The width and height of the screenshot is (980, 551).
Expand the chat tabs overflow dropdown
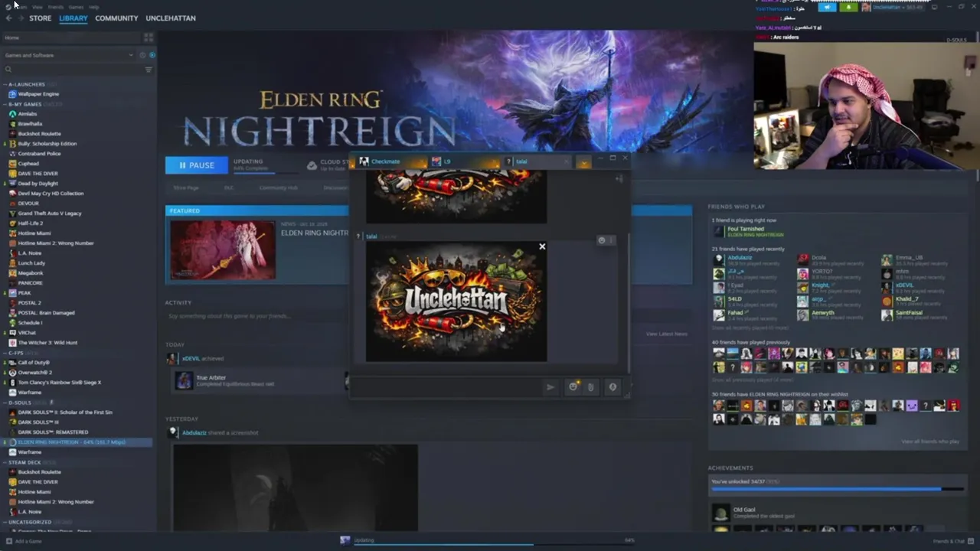[584, 161]
